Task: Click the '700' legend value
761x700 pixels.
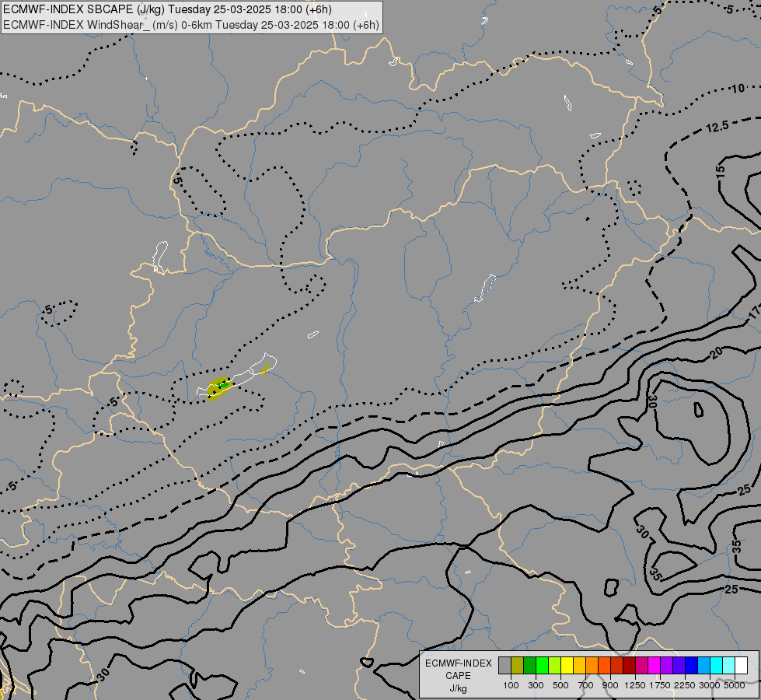Action: pos(586,685)
